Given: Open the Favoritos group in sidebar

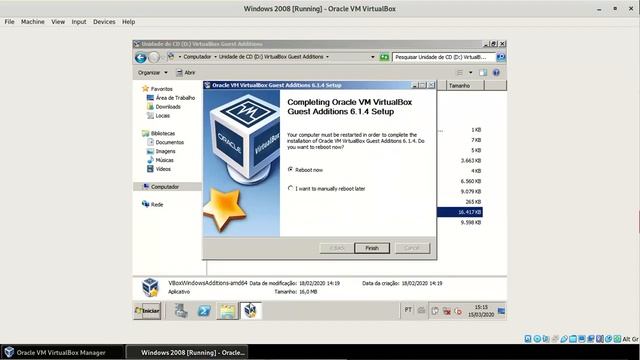Looking at the screenshot, I should pyautogui.click(x=157, y=89).
